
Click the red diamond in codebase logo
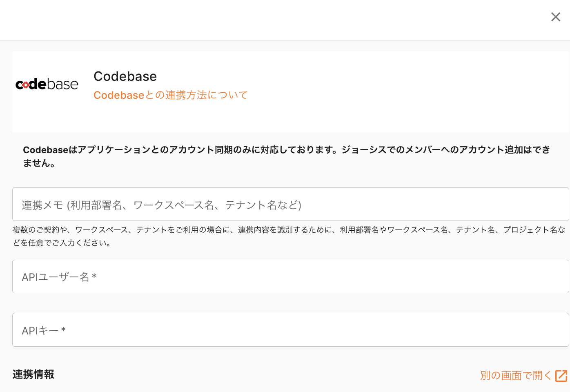coord(26,85)
